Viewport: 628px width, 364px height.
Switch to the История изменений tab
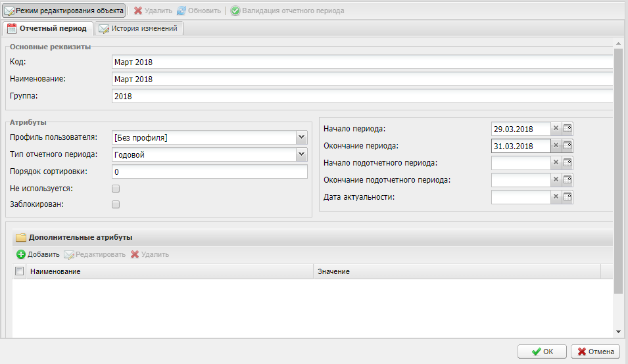coord(139,28)
